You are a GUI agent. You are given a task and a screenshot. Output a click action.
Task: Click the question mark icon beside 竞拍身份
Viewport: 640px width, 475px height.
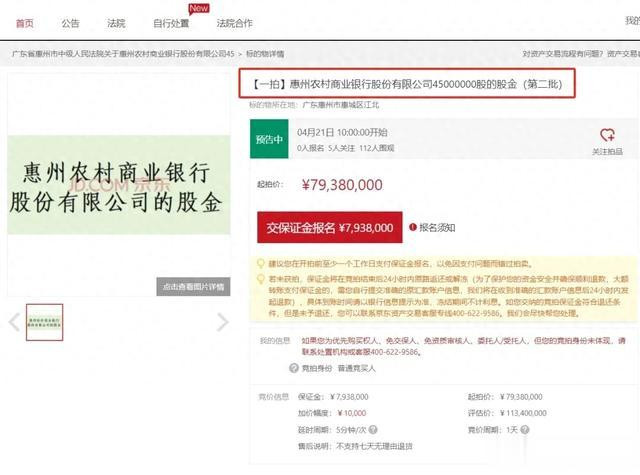click(x=293, y=368)
